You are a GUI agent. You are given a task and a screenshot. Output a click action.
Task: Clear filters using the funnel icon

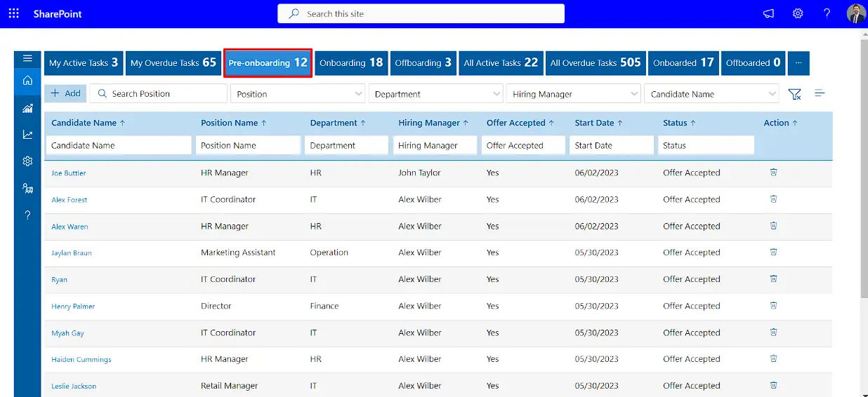(x=794, y=94)
